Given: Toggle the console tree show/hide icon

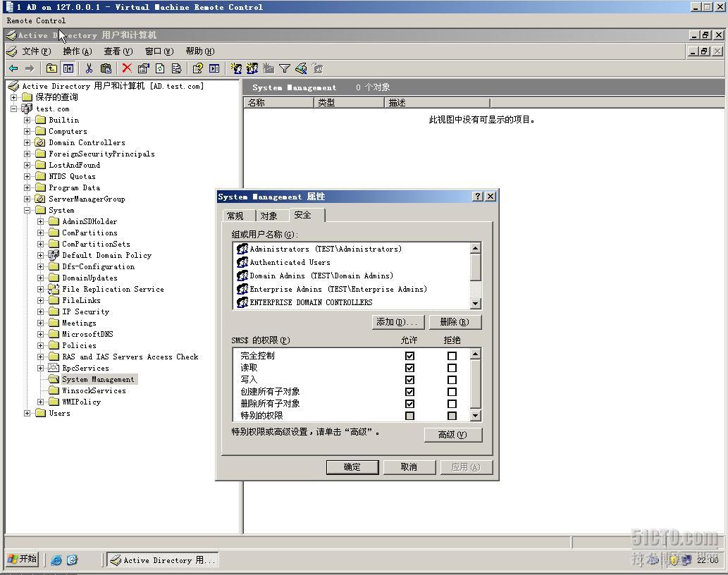Looking at the screenshot, I should click(68, 68).
